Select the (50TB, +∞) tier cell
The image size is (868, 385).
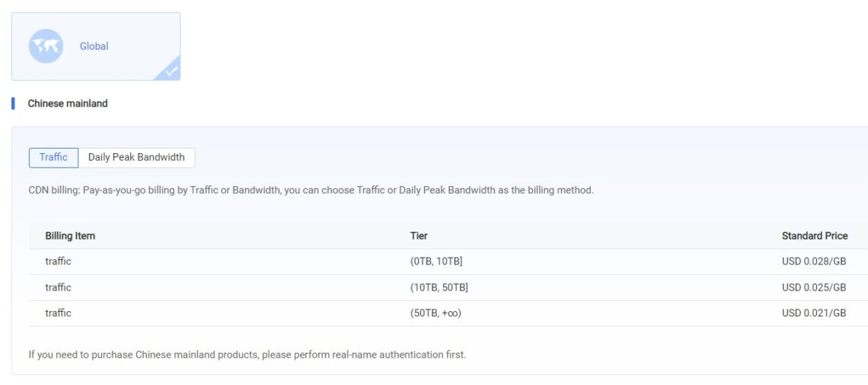436,313
